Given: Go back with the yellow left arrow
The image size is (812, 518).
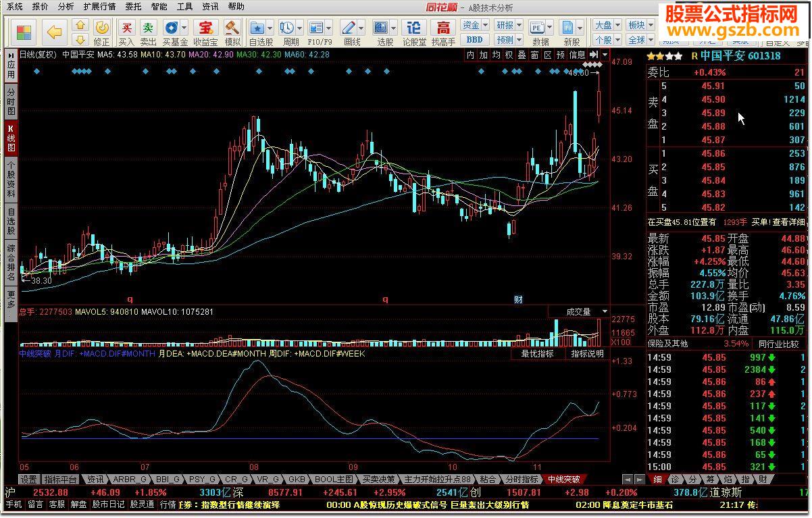Looking at the screenshot, I should 55,32.
